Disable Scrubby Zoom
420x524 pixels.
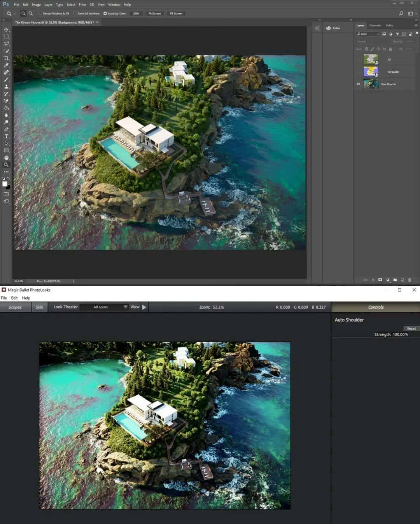pos(105,13)
